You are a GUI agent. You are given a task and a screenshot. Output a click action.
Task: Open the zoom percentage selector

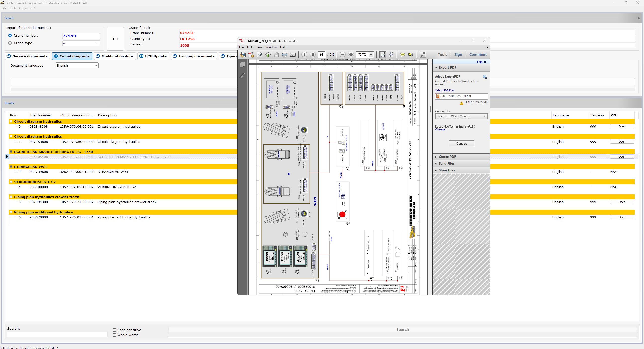point(371,55)
